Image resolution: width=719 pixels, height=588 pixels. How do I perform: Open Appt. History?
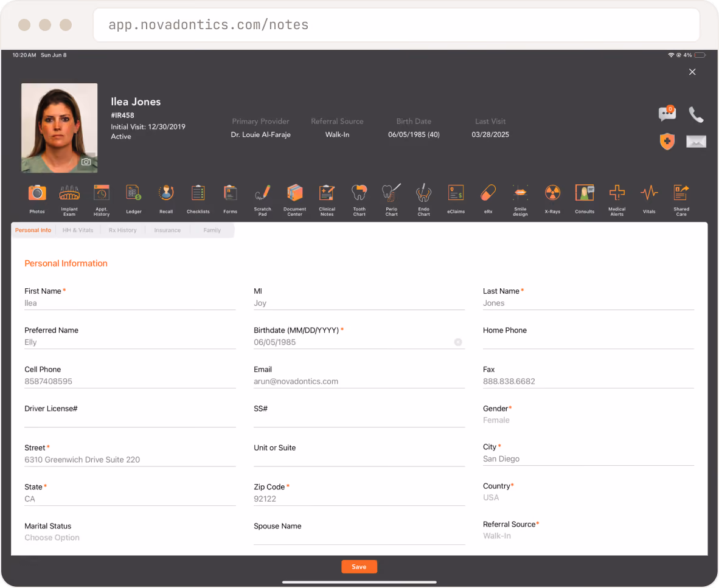click(102, 193)
